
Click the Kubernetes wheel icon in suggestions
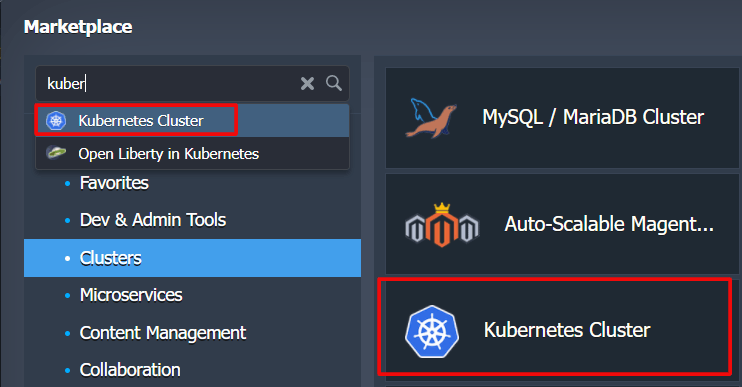click(x=56, y=121)
